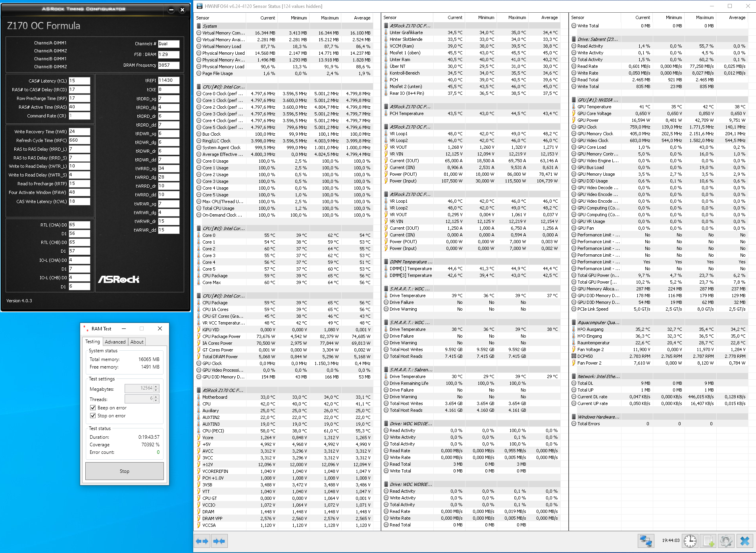Select the Page File Usage sensor row

(284, 73)
